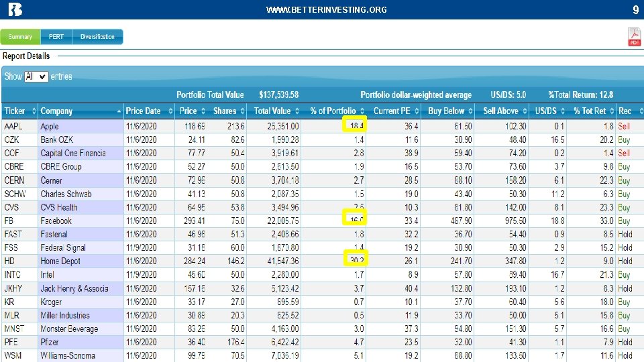Select the Capital One Financia cell

(x=80, y=153)
